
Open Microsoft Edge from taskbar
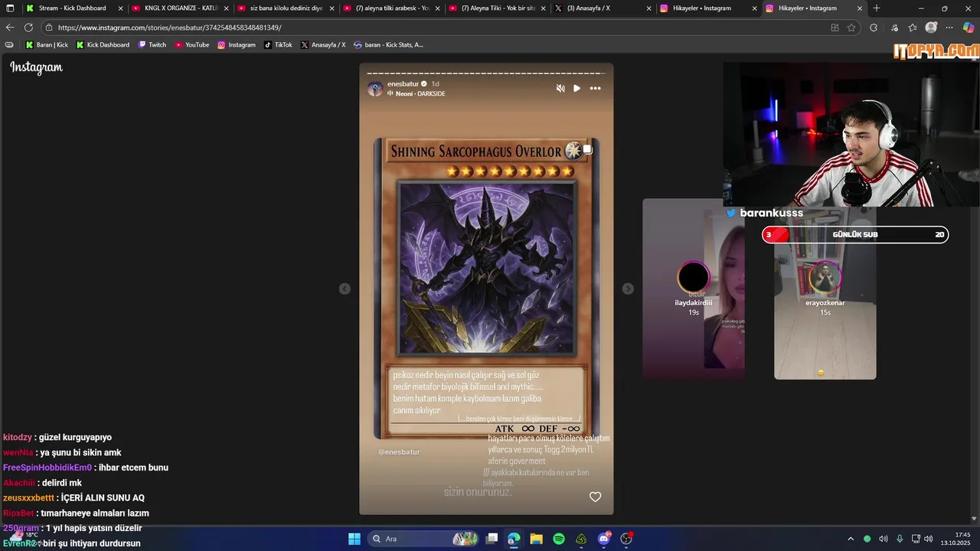tap(514, 539)
